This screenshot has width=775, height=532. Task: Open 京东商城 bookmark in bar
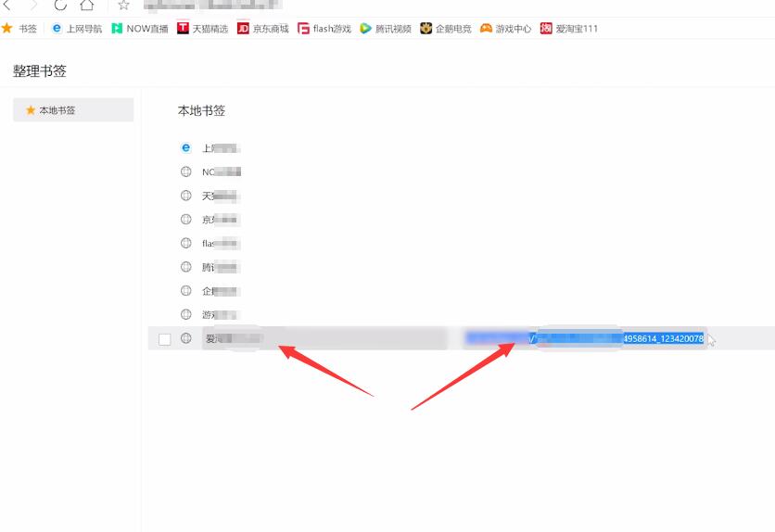[263, 29]
